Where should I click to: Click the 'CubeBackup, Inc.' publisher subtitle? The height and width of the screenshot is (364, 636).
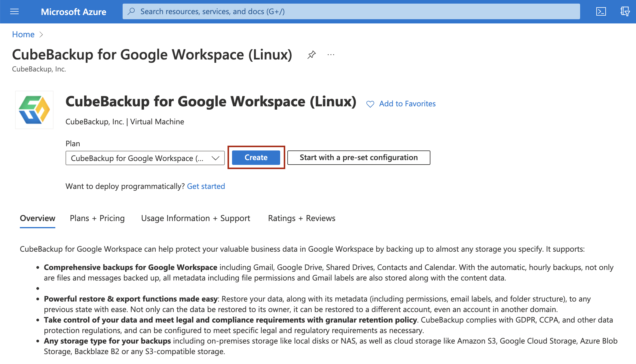(39, 69)
